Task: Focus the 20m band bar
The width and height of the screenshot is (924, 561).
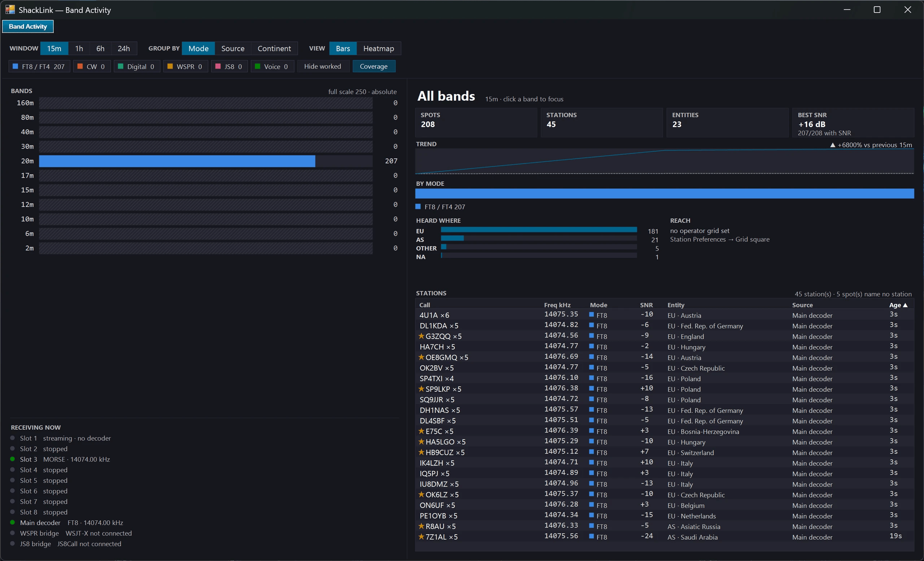Action: (205, 161)
